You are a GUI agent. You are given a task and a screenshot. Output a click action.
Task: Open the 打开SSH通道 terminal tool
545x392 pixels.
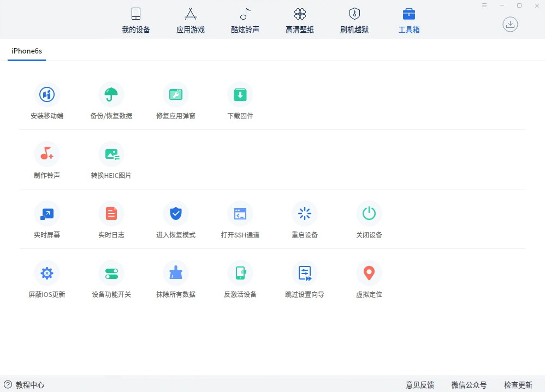240,214
